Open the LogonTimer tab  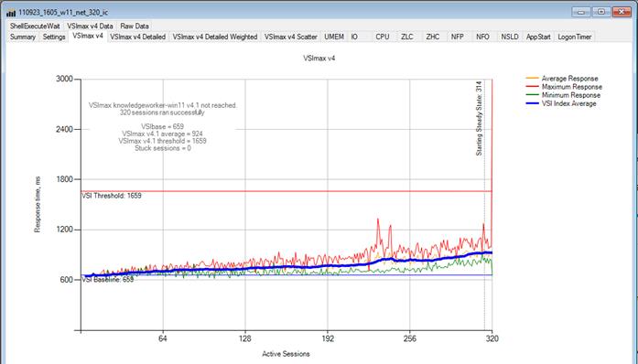coord(575,37)
